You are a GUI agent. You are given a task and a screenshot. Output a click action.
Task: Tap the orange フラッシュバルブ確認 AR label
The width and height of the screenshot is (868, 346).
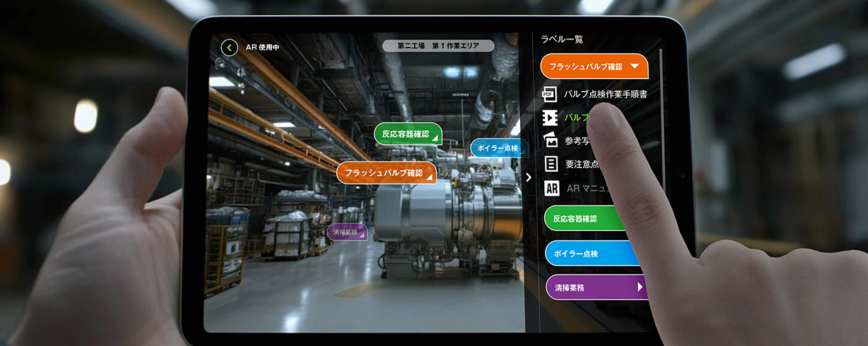[x=386, y=172]
